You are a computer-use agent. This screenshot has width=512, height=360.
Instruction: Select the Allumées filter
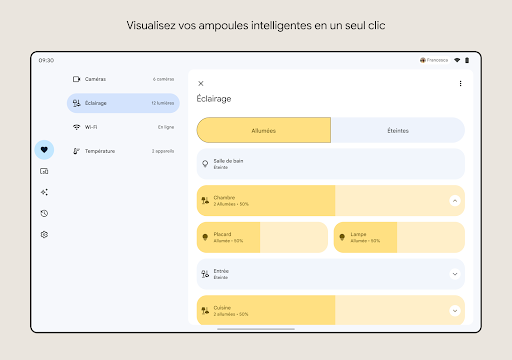pyautogui.click(x=264, y=130)
